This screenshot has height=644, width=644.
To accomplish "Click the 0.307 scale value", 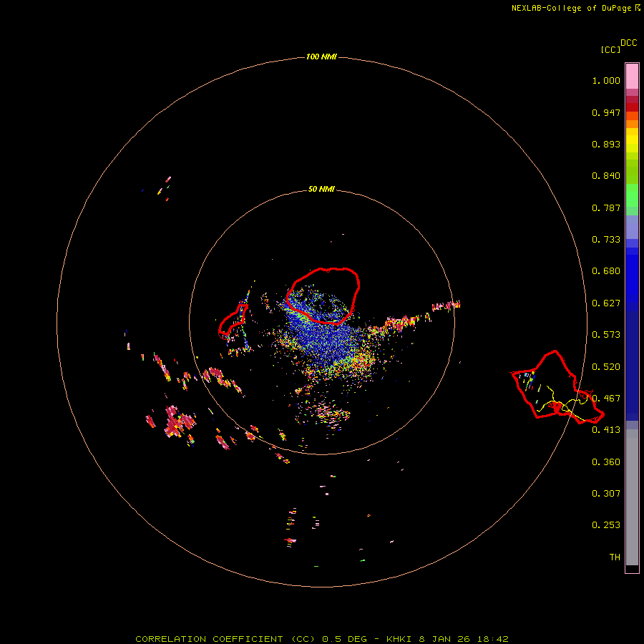I will pyautogui.click(x=606, y=494).
